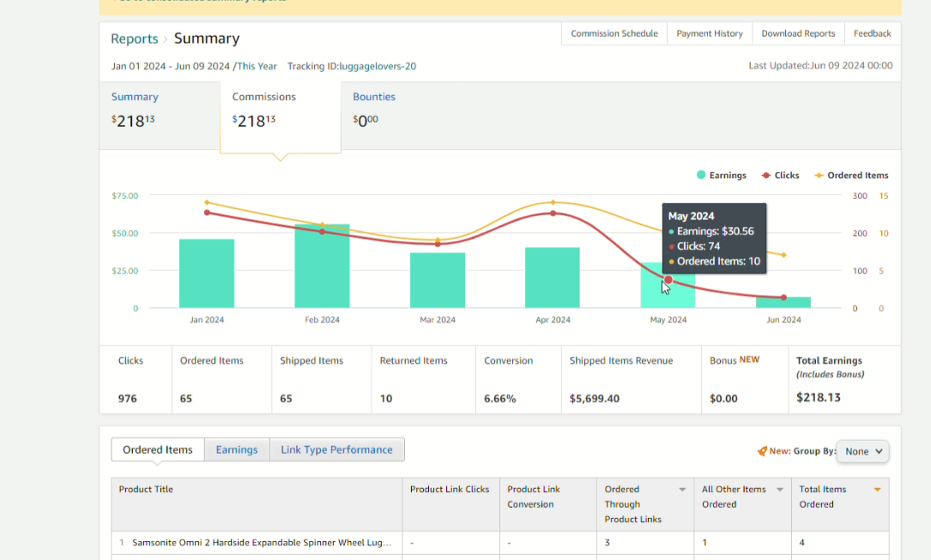This screenshot has height=560, width=931.
Task: Toggle Ordered Items series in chart legend
Action: pyautogui.click(x=851, y=175)
